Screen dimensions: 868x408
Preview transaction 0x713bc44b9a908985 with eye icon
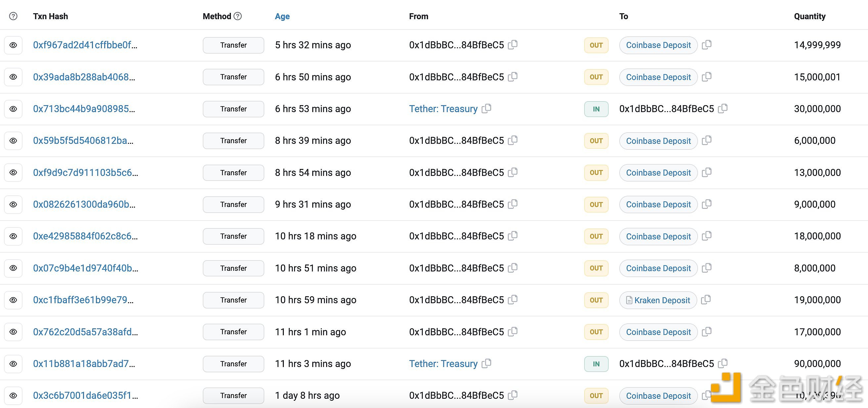13,109
